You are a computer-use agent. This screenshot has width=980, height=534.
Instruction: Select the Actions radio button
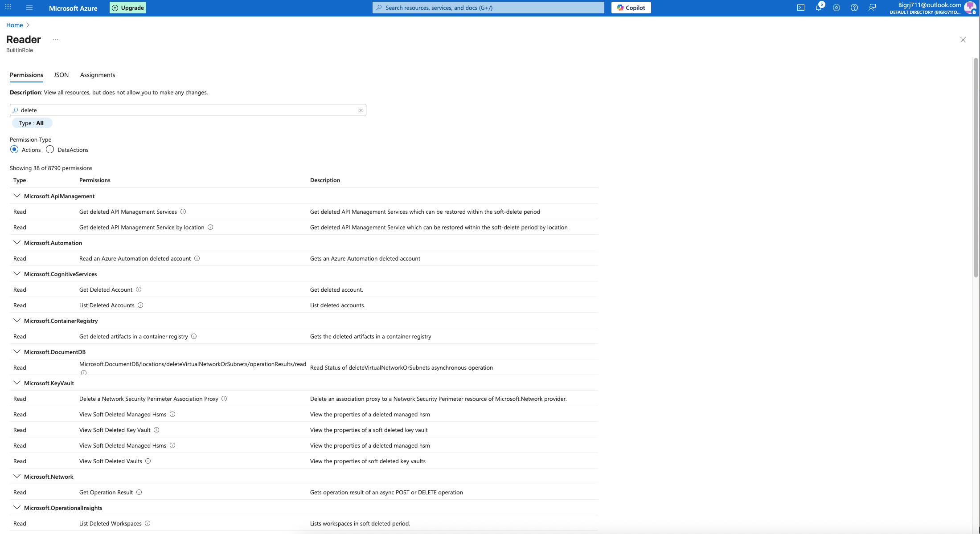tap(14, 150)
